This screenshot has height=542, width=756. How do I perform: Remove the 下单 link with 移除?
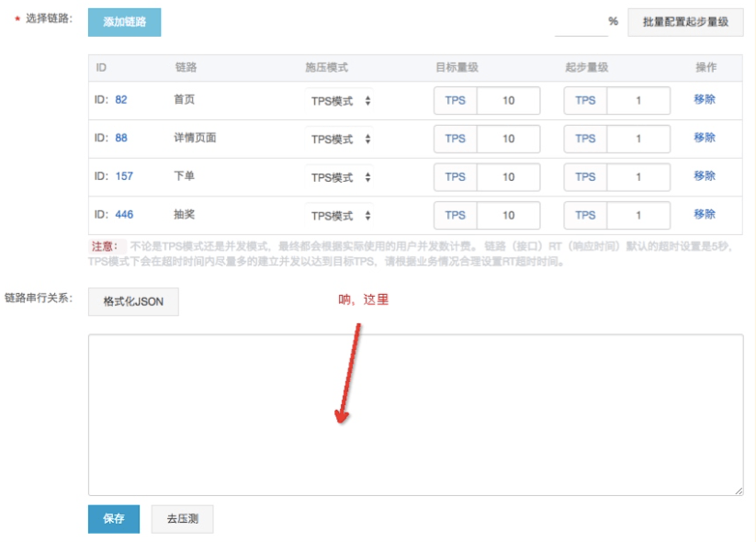pyautogui.click(x=705, y=175)
